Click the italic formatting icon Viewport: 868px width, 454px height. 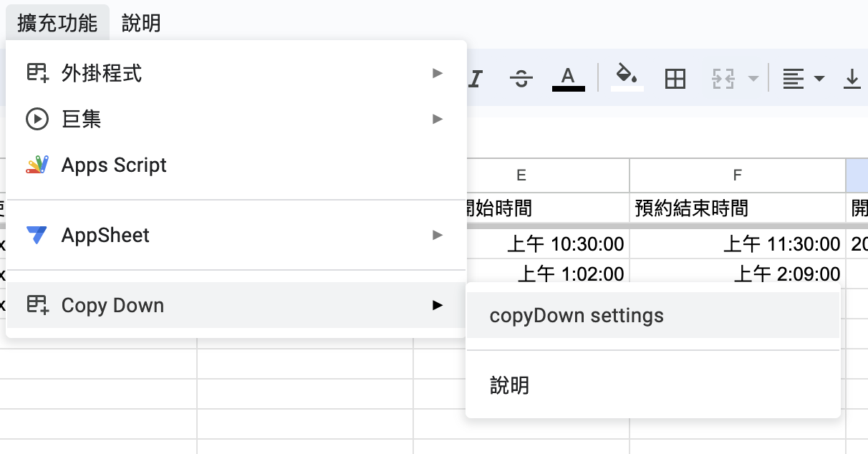(475, 78)
